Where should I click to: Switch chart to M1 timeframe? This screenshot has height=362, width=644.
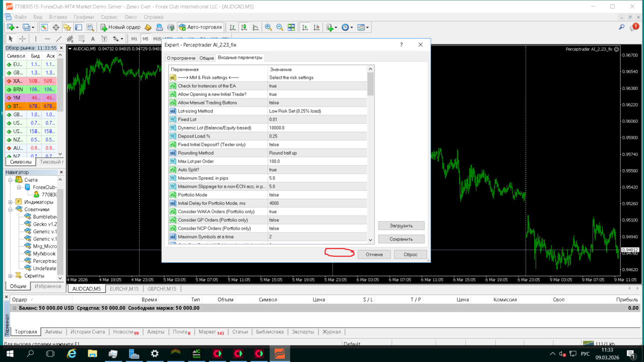point(134,39)
